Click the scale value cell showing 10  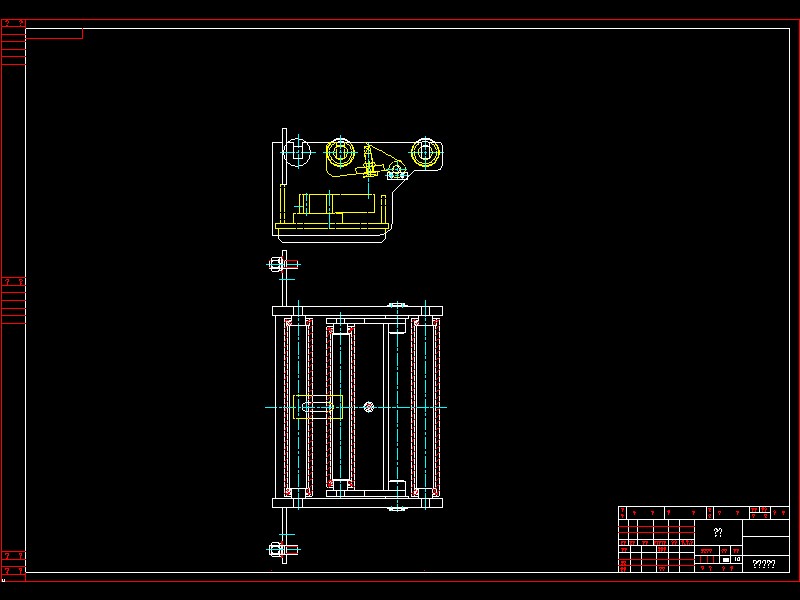(x=737, y=559)
